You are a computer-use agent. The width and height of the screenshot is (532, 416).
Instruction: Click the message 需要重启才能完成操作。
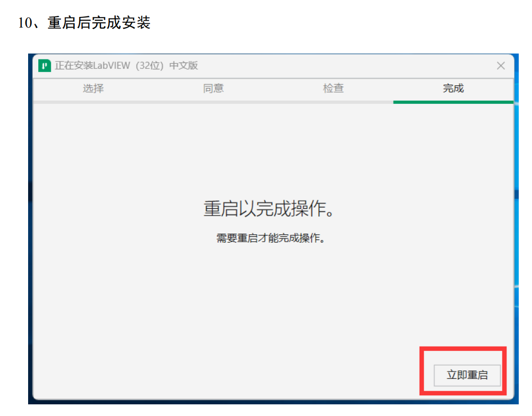pos(271,238)
